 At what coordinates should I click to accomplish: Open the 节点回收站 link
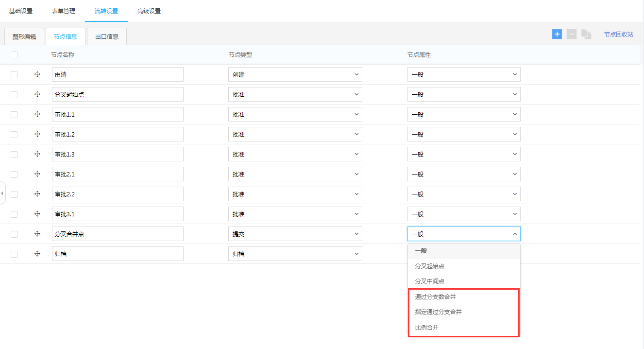tap(618, 35)
